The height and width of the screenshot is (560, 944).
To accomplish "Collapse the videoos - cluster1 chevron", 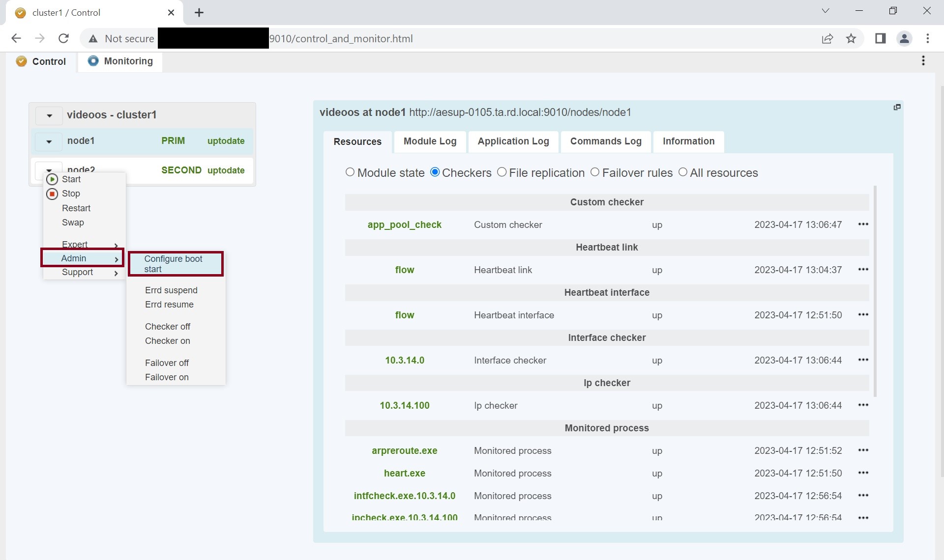I will point(49,115).
